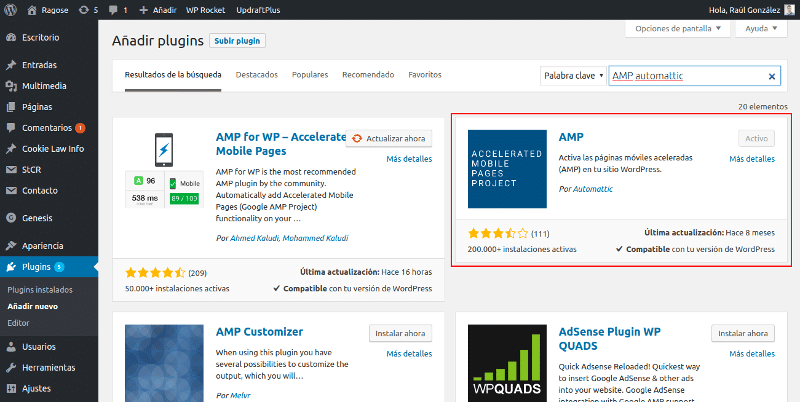Expand Opciones de pantalla panel
Viewport: 800px width, 402px height.
point(678,29)
